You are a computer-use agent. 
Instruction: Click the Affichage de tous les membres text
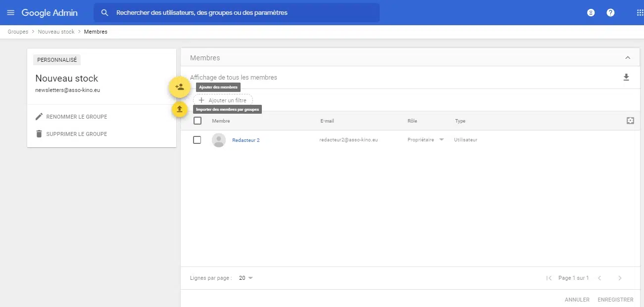click(234, 78)
